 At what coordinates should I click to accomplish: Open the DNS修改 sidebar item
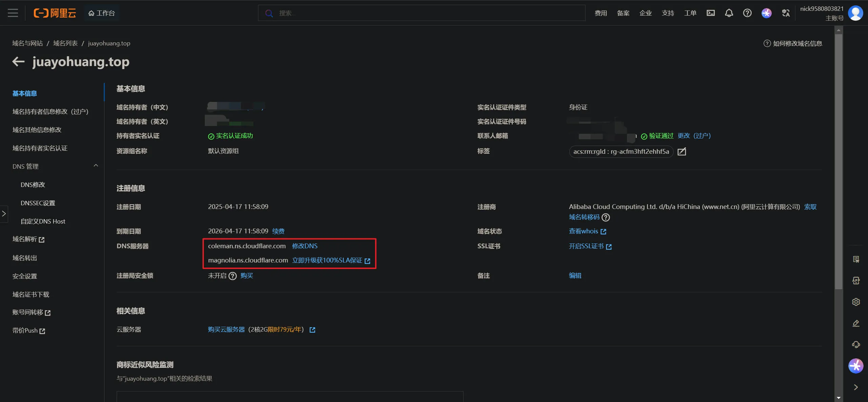coord(33,185)
